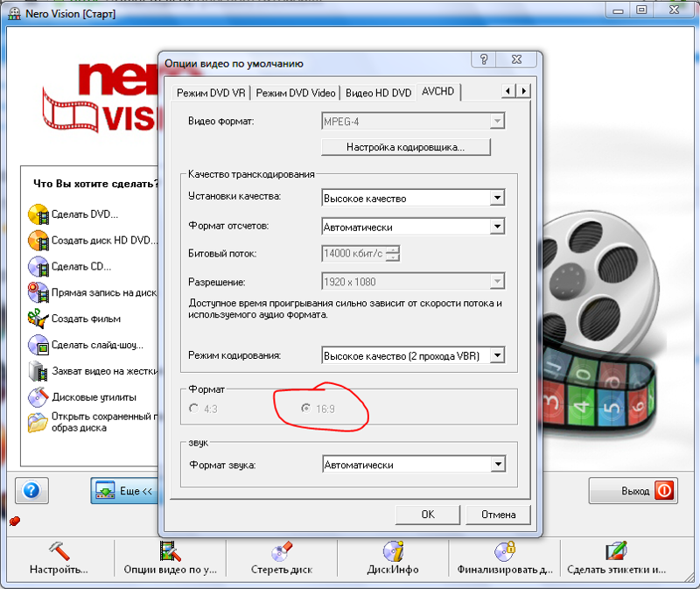Click the Настроить label in the bottom toolbar
This screenshot has width=700, height=589.
click(x=59, y=570)
